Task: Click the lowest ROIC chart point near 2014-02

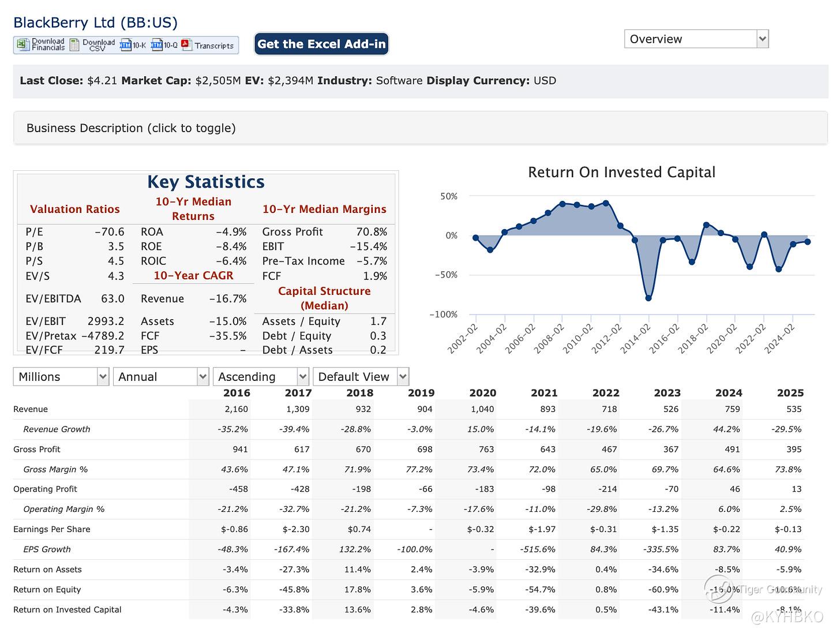Action: point(648,298)
